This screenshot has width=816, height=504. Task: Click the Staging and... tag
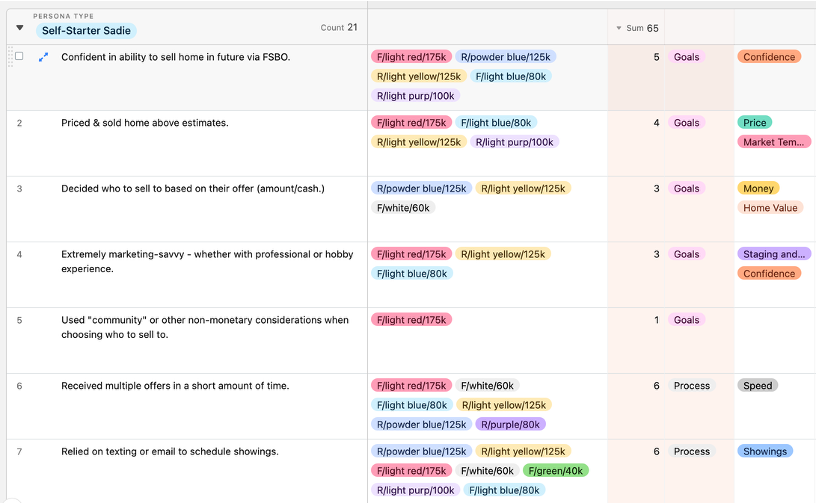(773, 254)
